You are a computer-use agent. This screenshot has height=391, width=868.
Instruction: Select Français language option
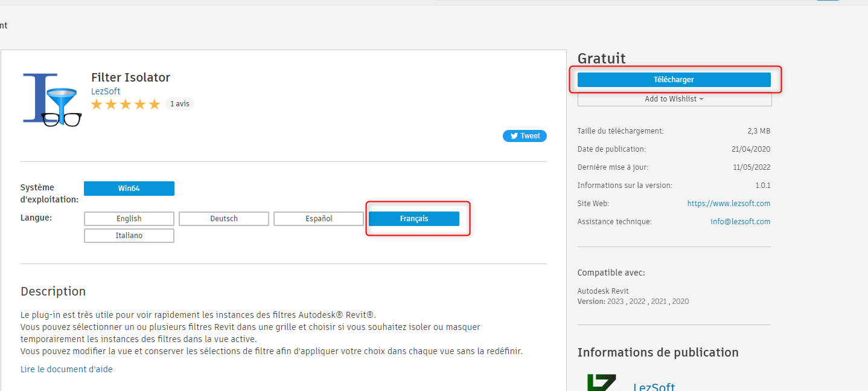pyautogui.click(x=414, y=219)
